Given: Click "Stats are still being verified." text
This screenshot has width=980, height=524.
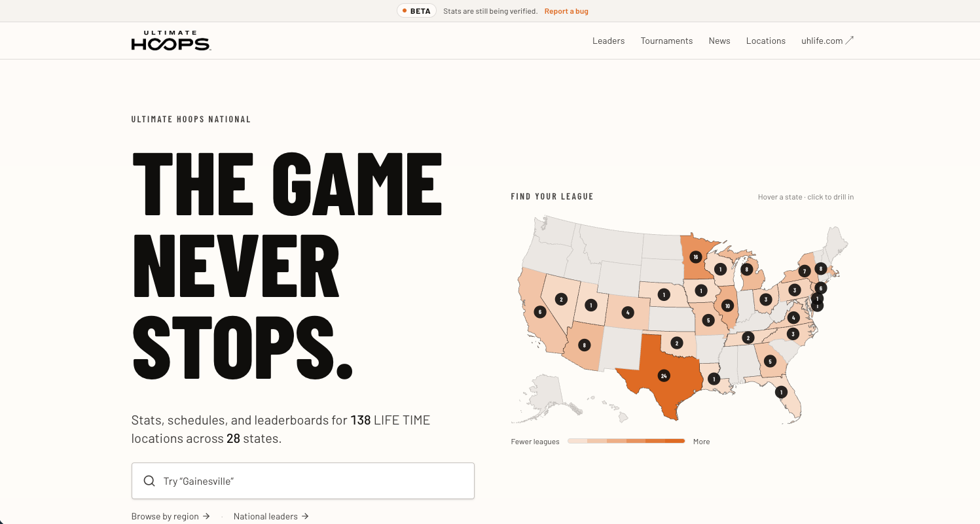Looking at the screenshot, I should [x=490, y=11].
